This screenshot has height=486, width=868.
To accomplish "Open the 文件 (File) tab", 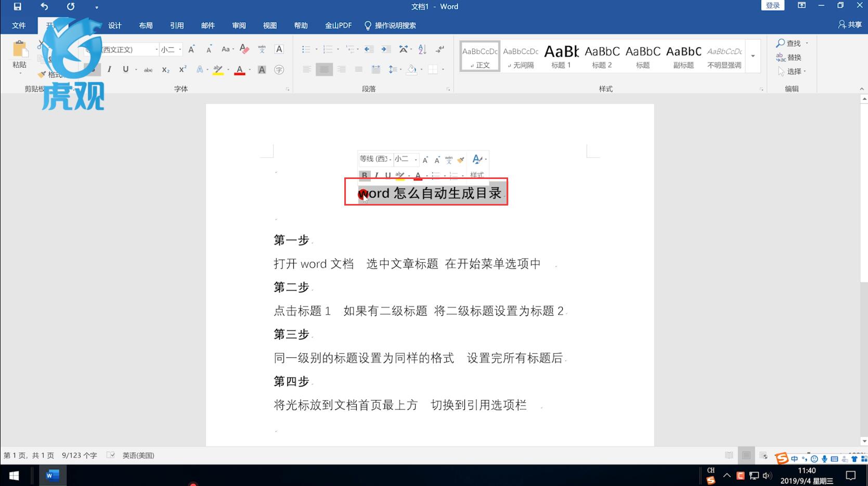I will 19,25.
